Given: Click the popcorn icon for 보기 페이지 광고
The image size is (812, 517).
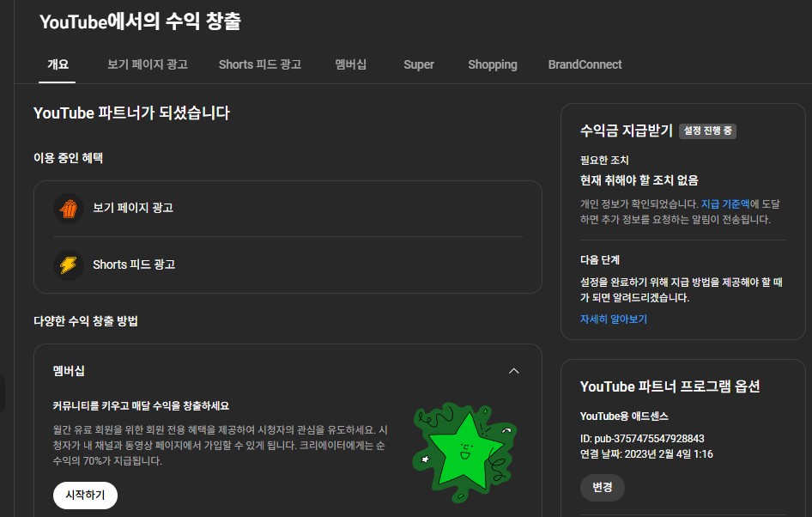Looking at the screenshot, I should pos(69,208).
